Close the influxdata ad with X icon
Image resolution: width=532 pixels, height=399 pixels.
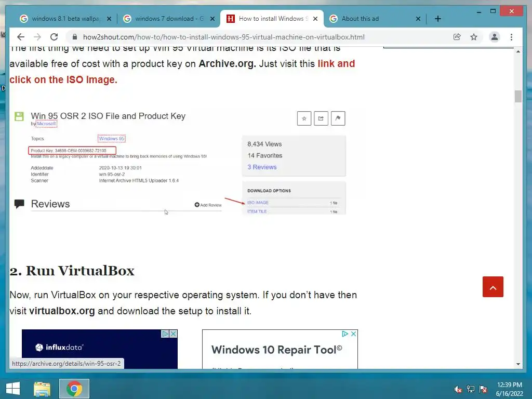(174, 334)
